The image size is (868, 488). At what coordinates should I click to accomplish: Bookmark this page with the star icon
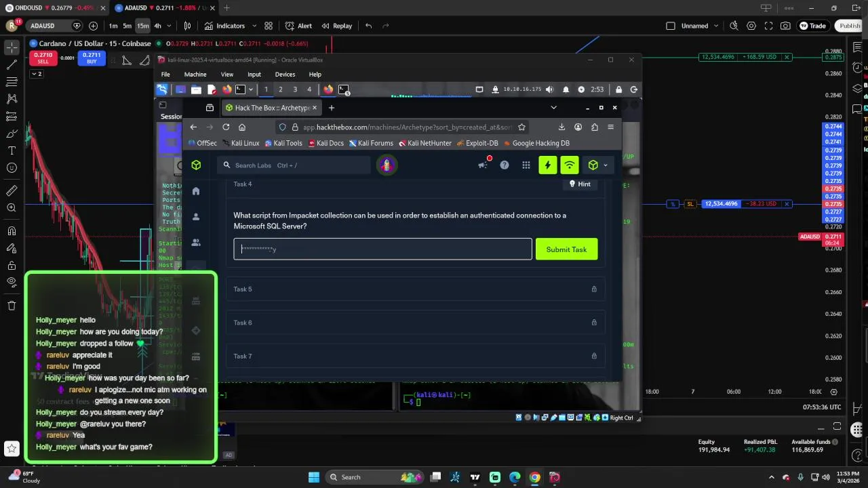(x=521, y=127)
